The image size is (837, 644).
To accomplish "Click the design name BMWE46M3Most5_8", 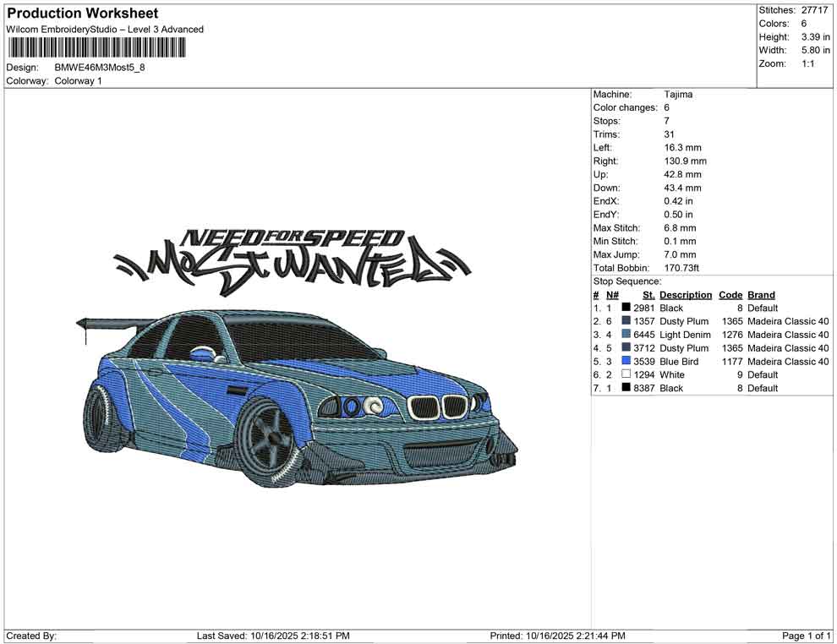I will [100, 68].
